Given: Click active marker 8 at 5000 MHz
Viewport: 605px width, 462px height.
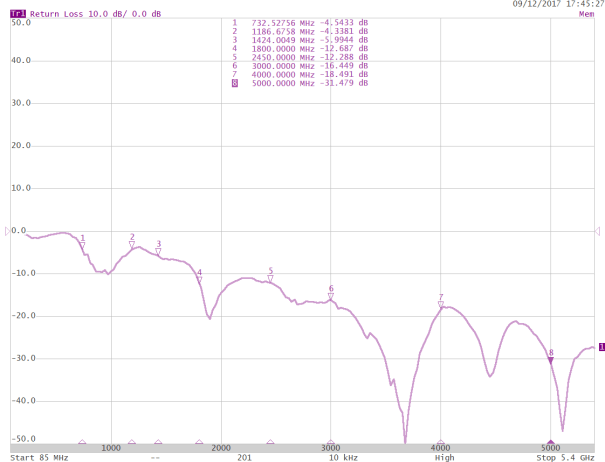Looking at the screenshot, I should click(551, 359).
